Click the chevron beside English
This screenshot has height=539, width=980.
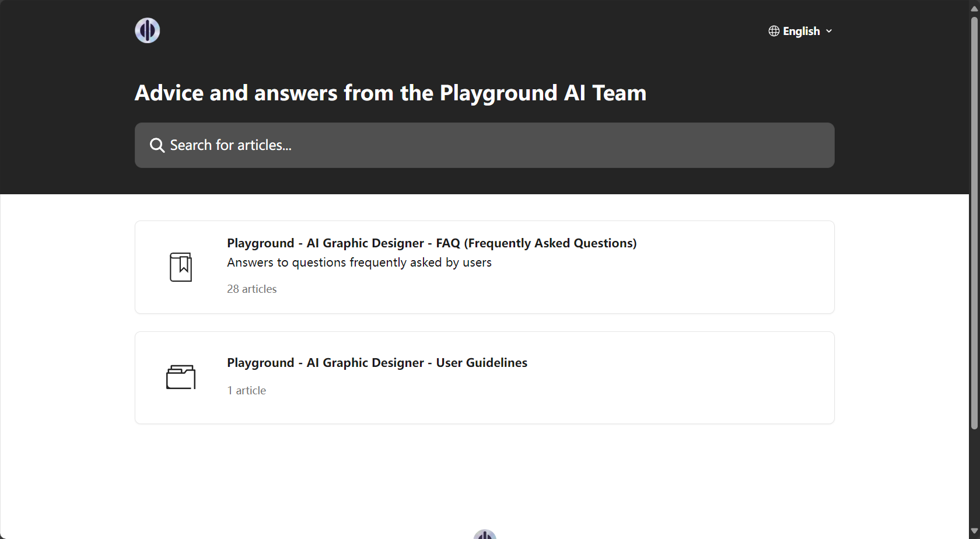829,31
